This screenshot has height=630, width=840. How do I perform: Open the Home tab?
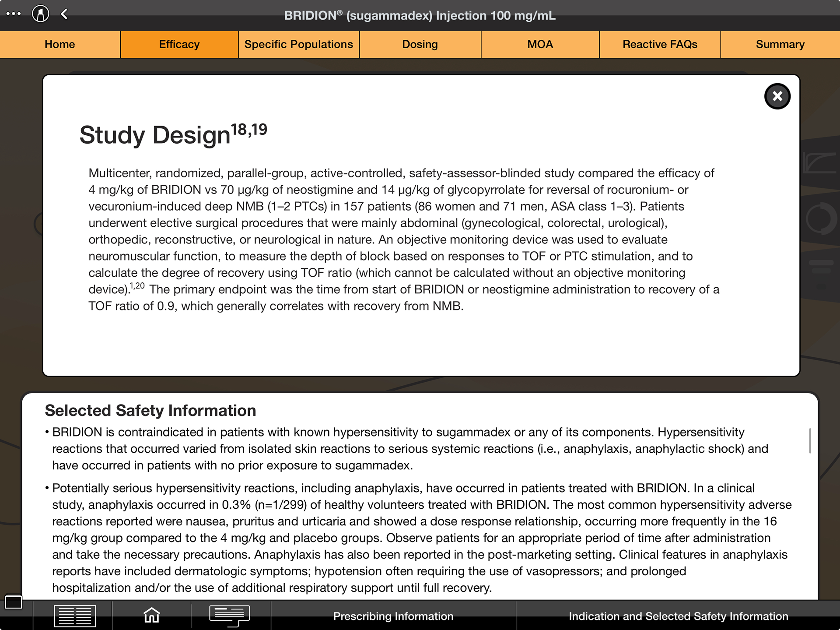pos(60,44)
